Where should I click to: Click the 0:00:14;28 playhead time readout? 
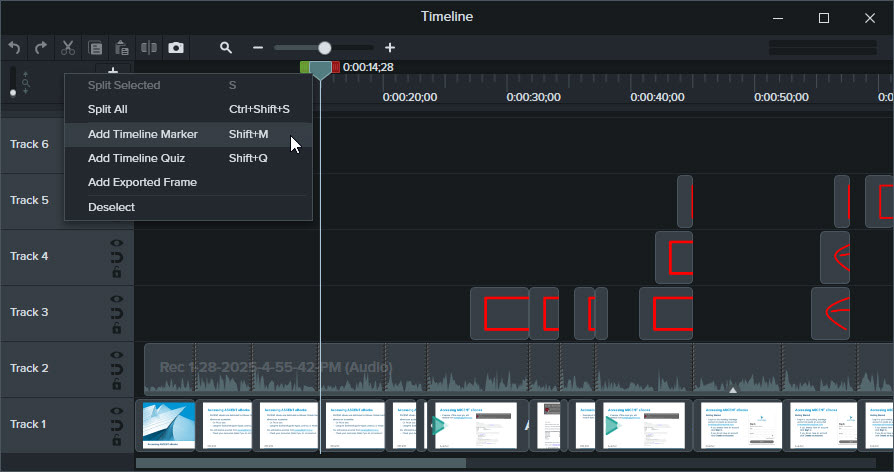368,67
